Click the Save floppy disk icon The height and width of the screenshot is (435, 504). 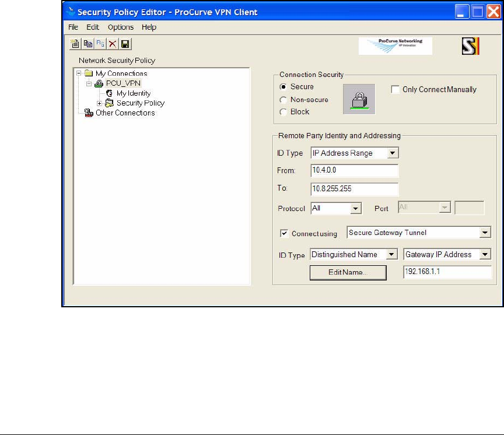[x=125, y=44]
